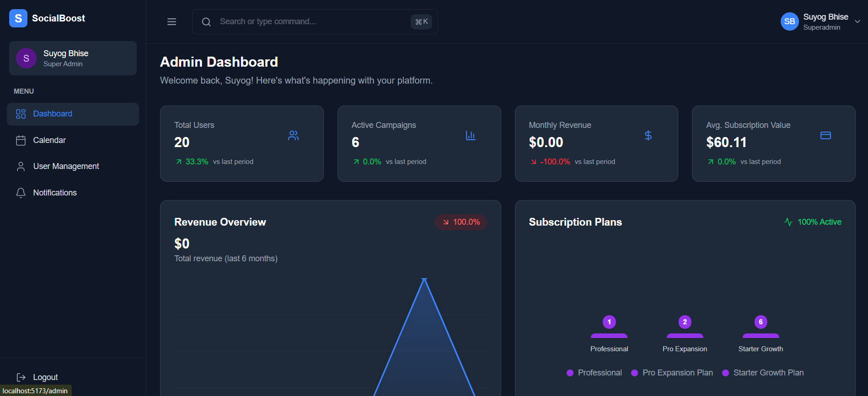This screenshot has width=868, height=396.
Task: Click the Calendar icon in the sidebar
Action: point(21,140)
